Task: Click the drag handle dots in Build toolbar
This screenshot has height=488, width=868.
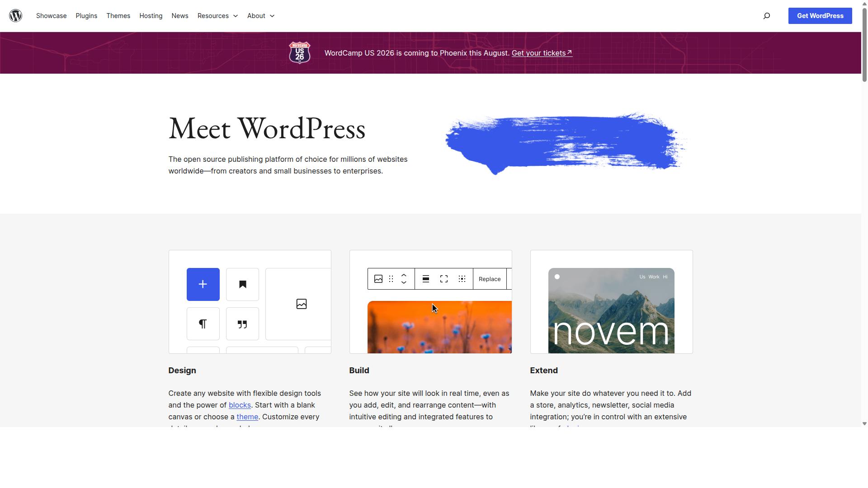Action: (x=391, y=279)
